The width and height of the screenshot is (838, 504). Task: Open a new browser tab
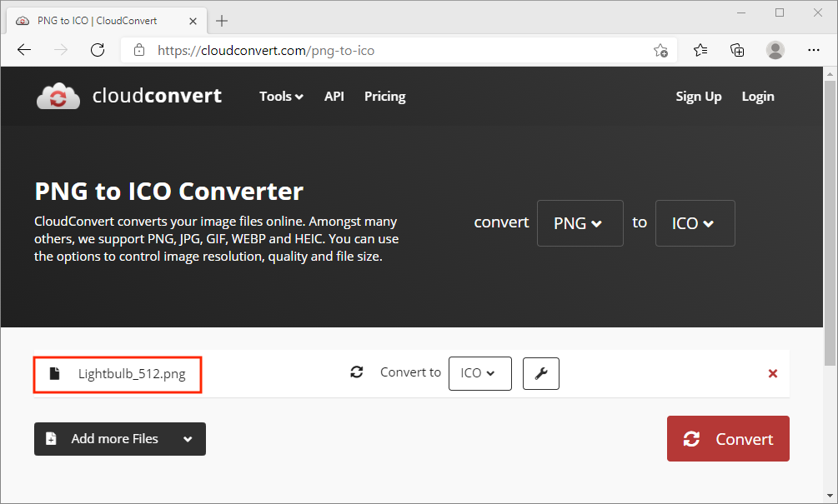[x=222, y=21]
